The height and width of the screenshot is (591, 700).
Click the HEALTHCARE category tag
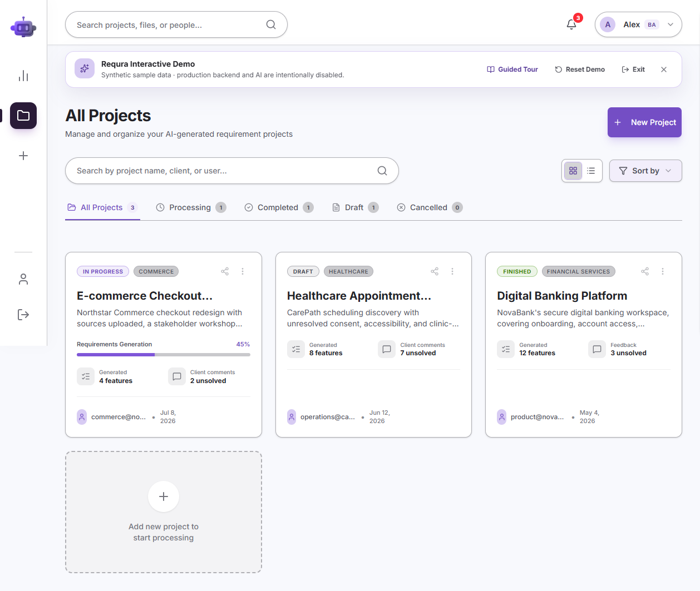pyautogui.click(x=348, y=271)
